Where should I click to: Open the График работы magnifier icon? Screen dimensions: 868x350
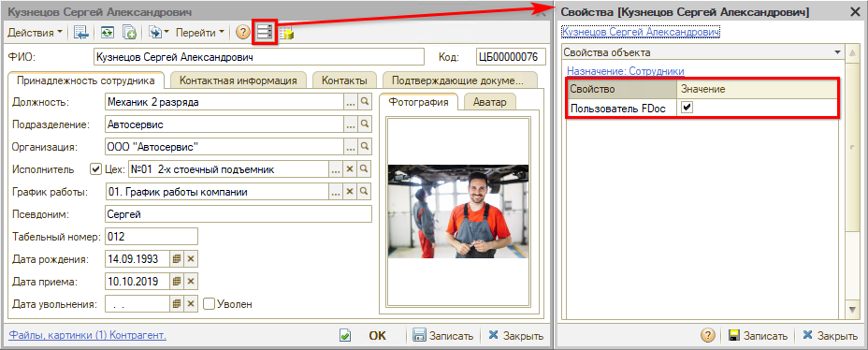364,192
